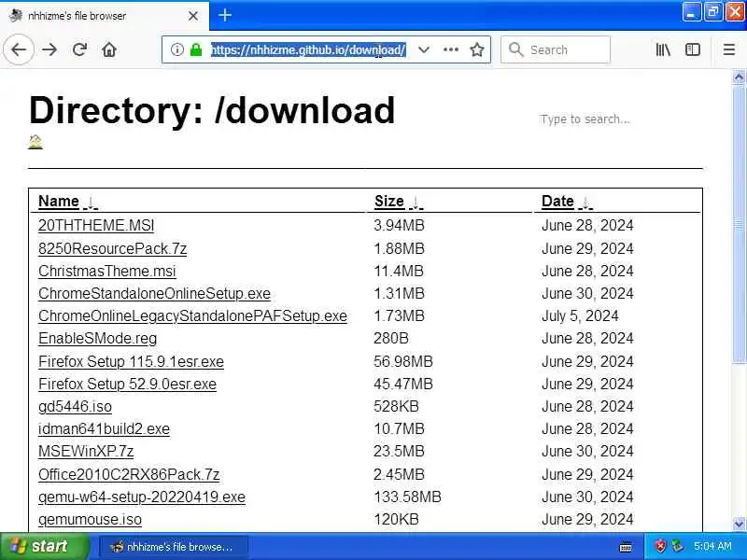This screenshot has height=560, width=747.
Task: Download Firefox Setup 52.9.0esr.exe
Action: pyautogui.click(x=127, y=384)
